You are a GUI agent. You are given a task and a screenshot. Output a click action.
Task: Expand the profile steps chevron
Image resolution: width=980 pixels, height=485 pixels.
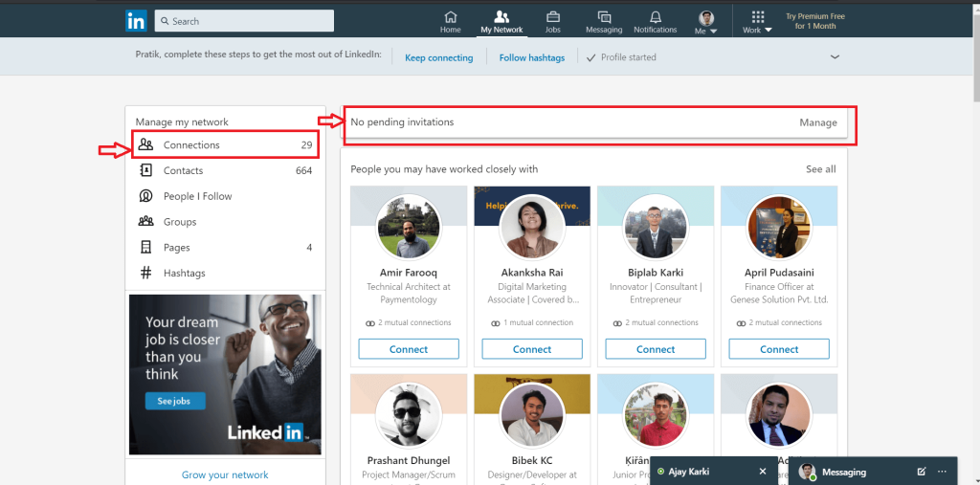click(x=835, y=57)
